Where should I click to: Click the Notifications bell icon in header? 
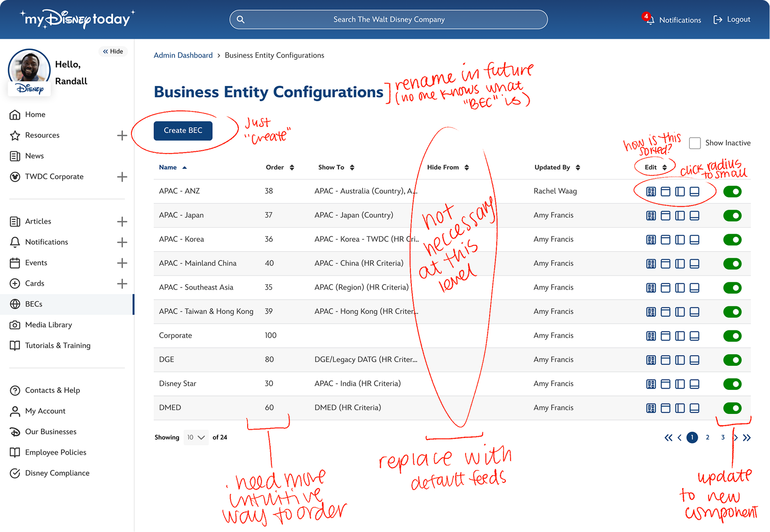(649, 19)
